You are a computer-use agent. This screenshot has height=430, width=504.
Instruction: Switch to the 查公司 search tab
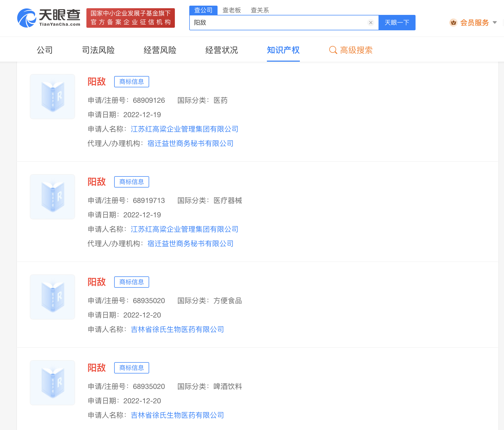pyautogui.click(x=203, y=10)
